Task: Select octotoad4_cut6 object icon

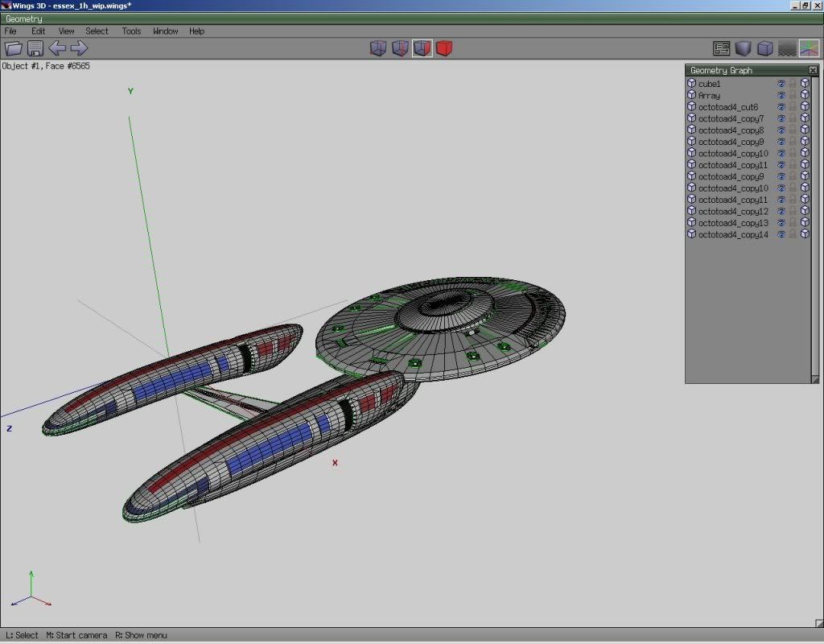Action: pyautogui.click(x=691, y=107)
